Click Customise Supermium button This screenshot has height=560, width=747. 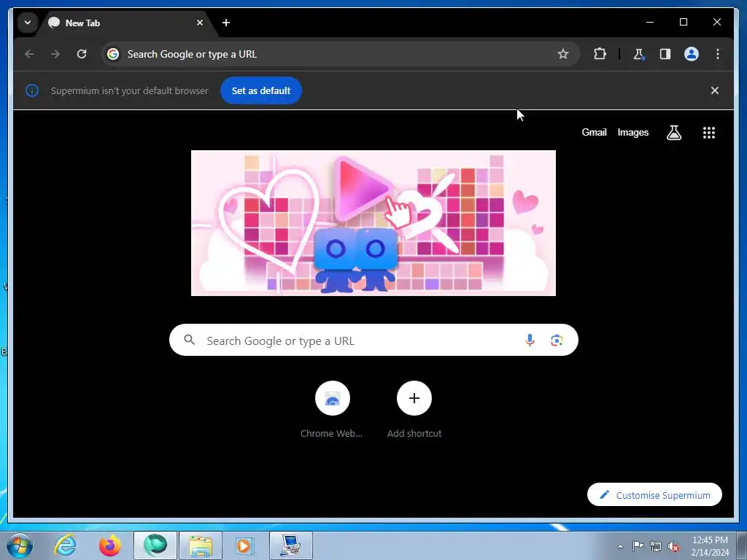click(654, 495)
